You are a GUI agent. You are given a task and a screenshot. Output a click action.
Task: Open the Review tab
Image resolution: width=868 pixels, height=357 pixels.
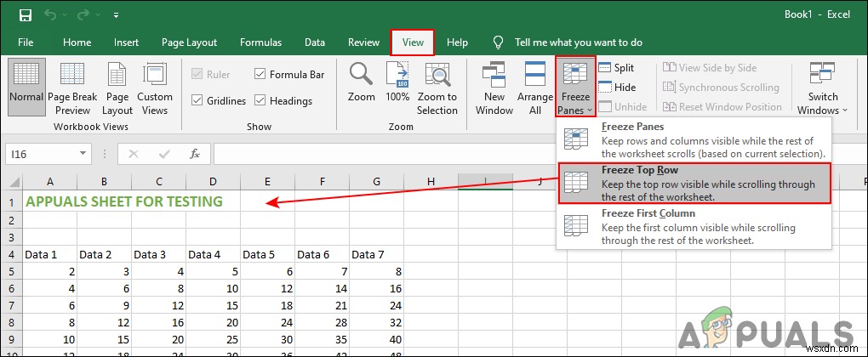(x=363, y=42)
